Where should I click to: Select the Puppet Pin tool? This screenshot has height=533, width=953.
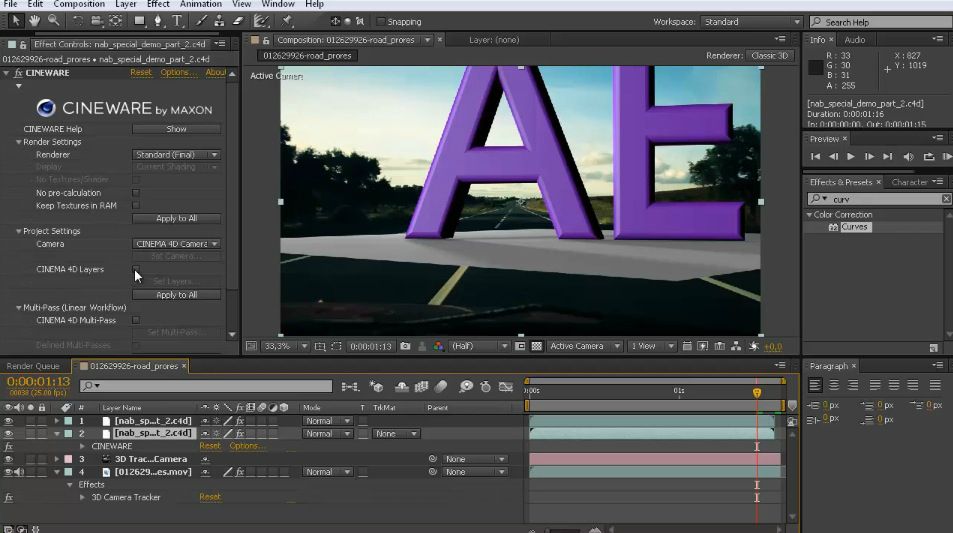287,21
